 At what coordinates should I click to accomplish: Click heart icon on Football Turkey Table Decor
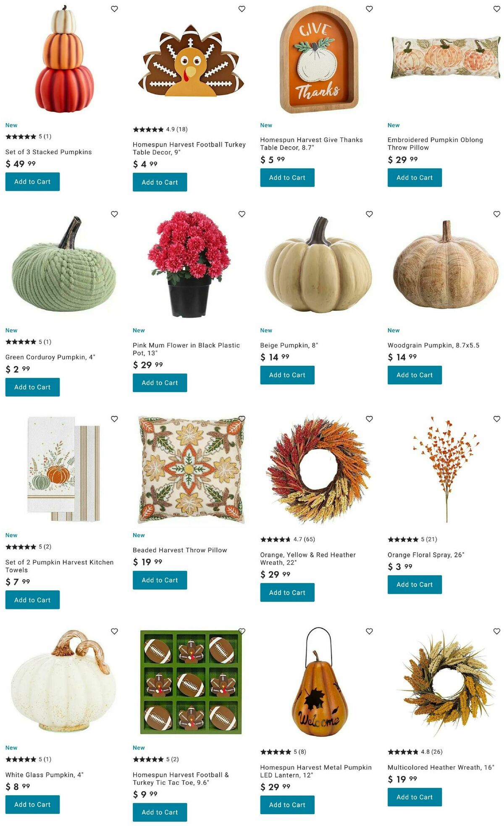[x=242, y=9]
